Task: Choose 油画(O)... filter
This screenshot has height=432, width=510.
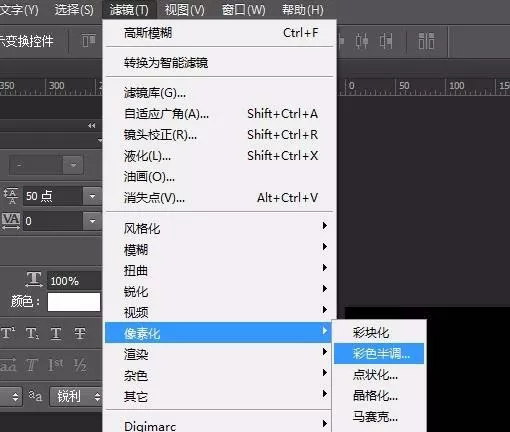Action: [220, 177]
